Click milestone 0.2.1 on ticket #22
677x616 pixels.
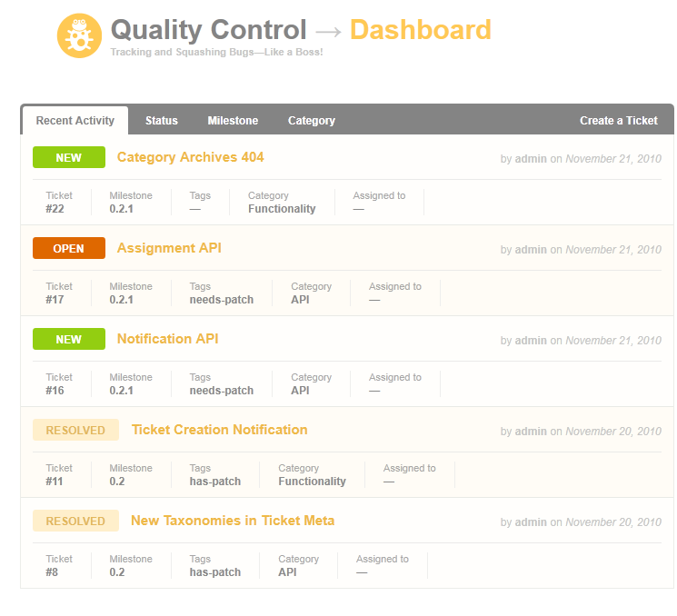(x=122, y=209)
